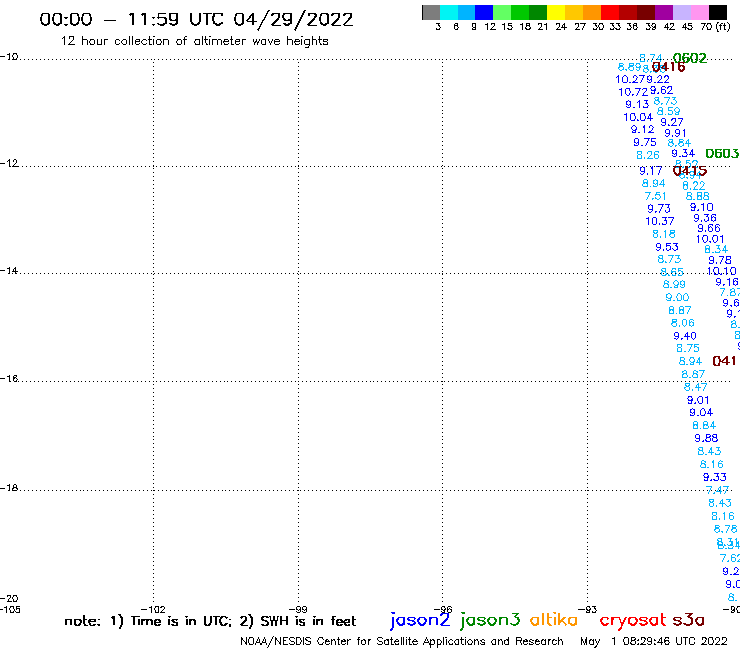Click the 7.47 wave height value
740x650 pixels.
717,490
